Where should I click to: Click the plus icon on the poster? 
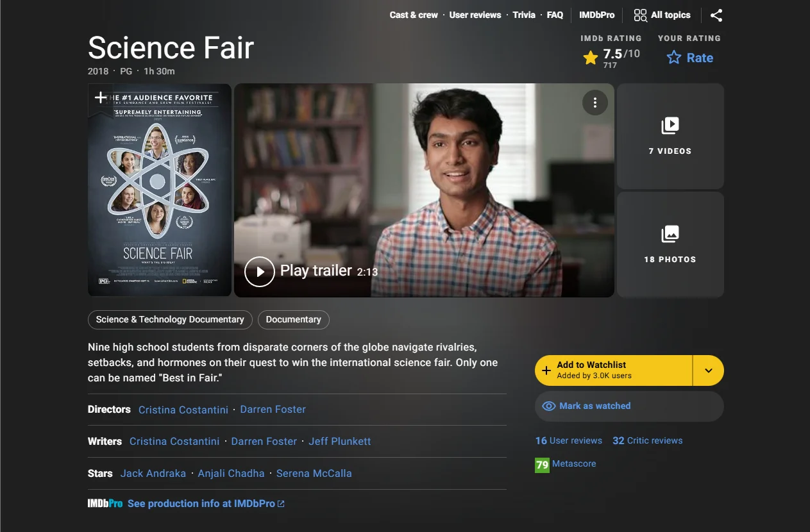101,97
